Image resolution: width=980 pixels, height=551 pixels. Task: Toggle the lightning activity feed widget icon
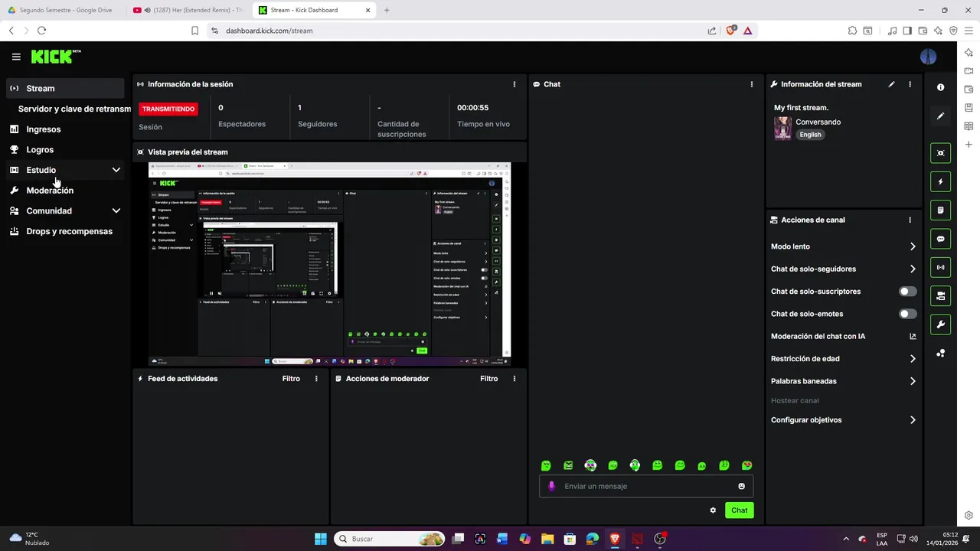[x=941, y=181]
